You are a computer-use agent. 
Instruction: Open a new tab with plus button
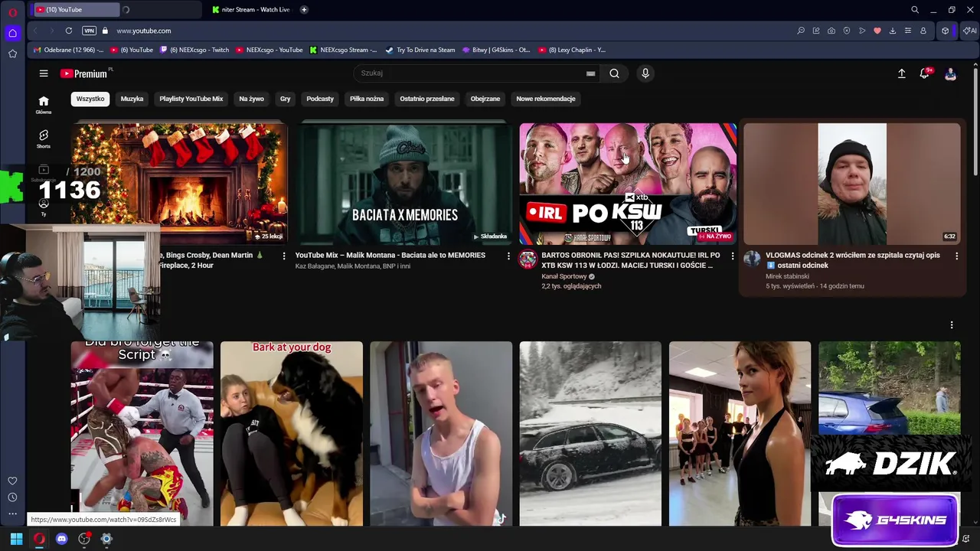[x=304, y=10]
